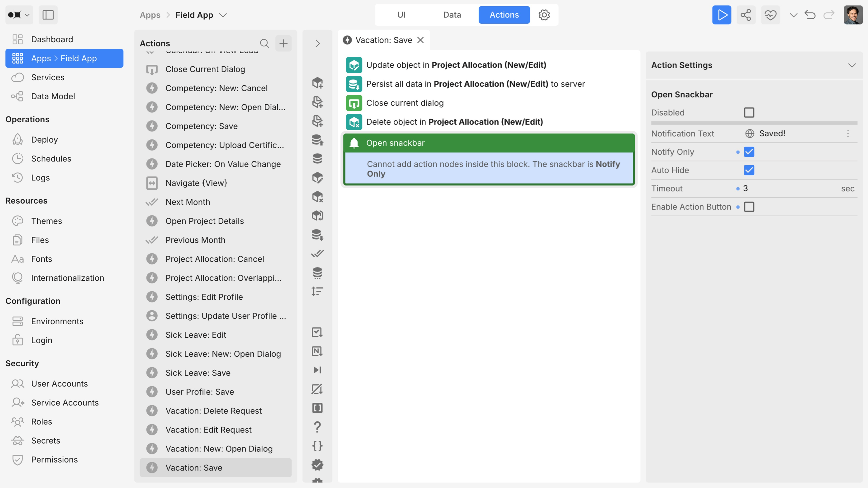Open the Field App breadcrumb dropdown

[x=223, y=15]
